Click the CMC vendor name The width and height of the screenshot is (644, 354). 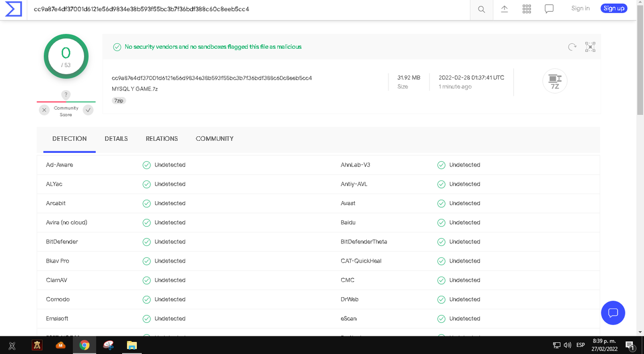coord(348,280)
